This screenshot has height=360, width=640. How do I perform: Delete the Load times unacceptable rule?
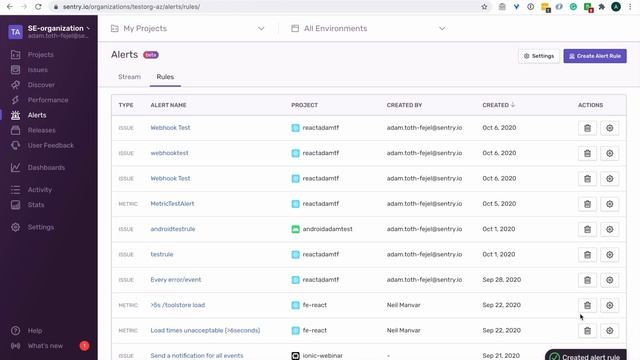[587, 330]
